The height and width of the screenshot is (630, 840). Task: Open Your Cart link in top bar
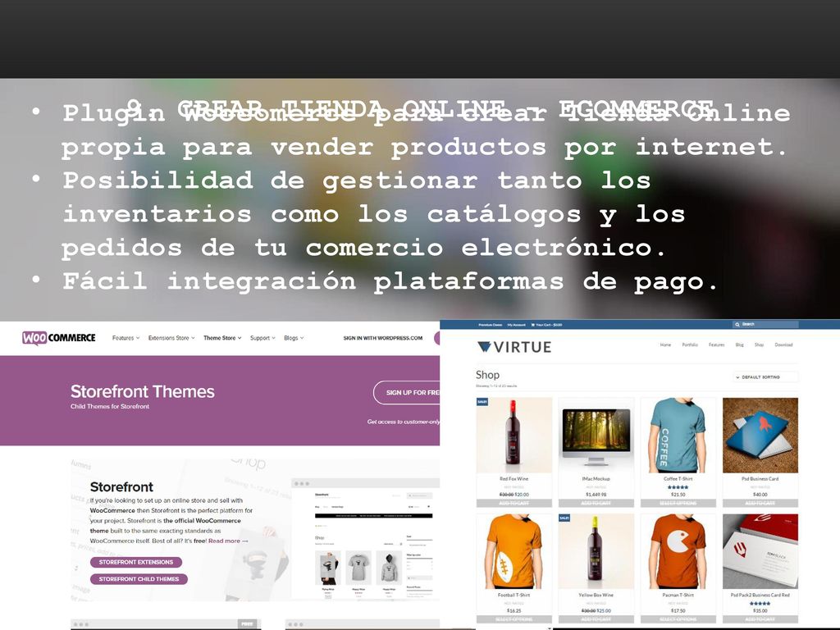point(546,325)
